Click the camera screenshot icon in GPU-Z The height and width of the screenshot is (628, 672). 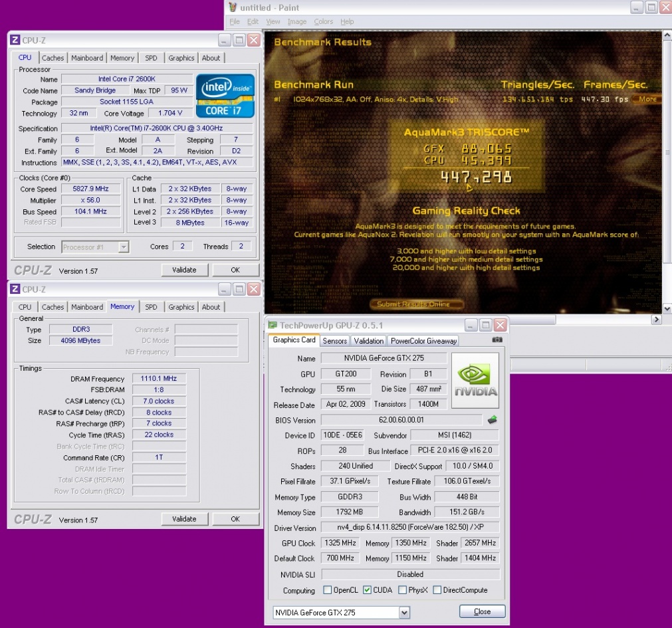pos(497,340)
